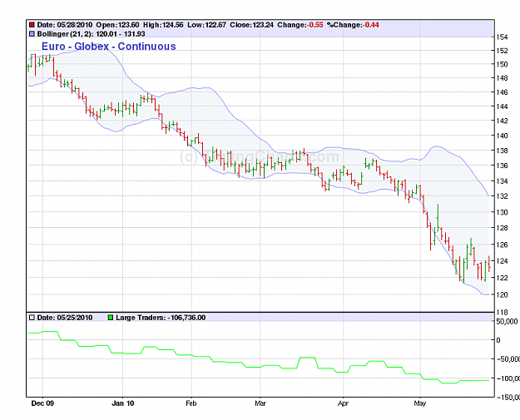The height and width of the screenshot is (420, 520).
Task: Click the 'Large Traders: -106,736.00' label
Action: (161, 318)
